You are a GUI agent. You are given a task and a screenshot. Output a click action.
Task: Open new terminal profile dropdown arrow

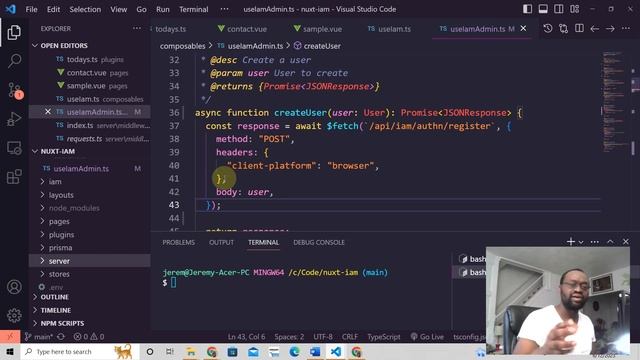point(581,242)
